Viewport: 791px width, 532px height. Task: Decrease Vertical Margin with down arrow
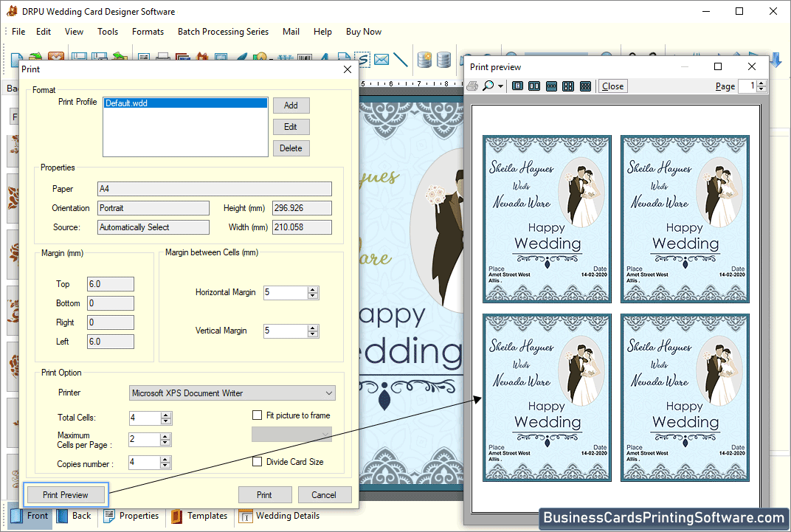313,334
